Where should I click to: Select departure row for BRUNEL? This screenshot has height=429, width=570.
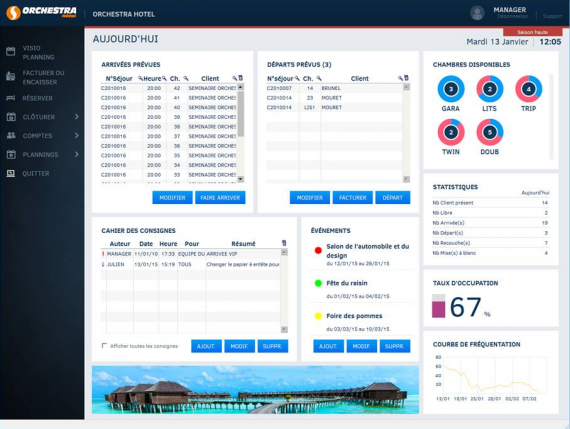coord(334,88)
